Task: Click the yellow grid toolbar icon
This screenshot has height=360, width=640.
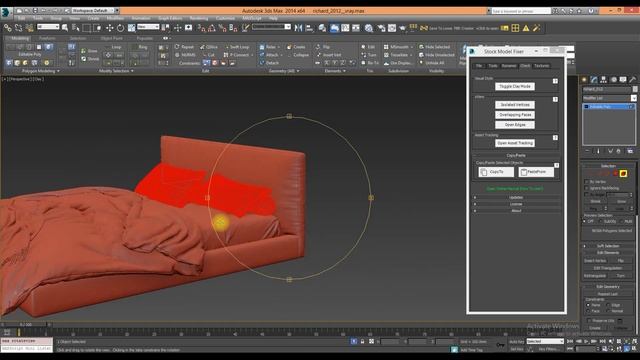Action: coord(515,28)
